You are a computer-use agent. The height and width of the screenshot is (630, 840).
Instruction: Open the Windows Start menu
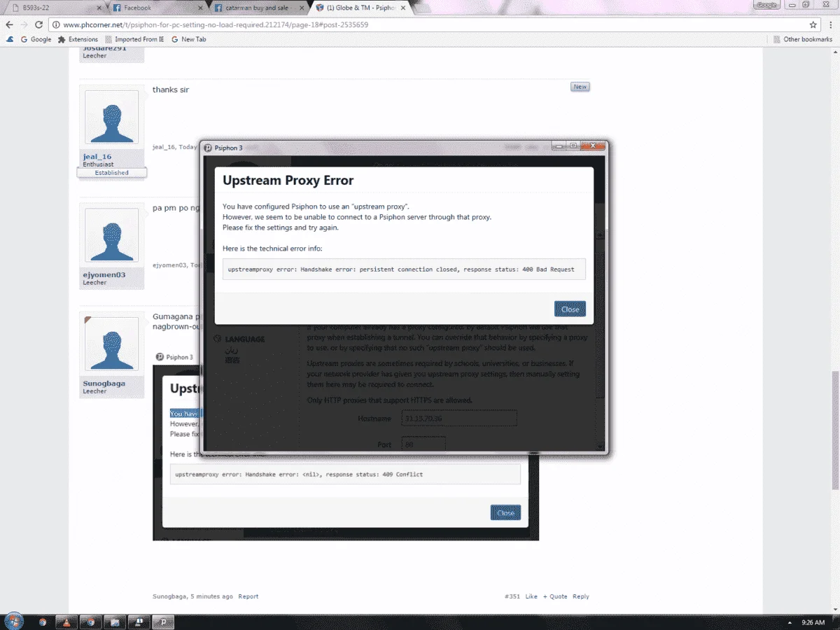(x=13, y=621)
